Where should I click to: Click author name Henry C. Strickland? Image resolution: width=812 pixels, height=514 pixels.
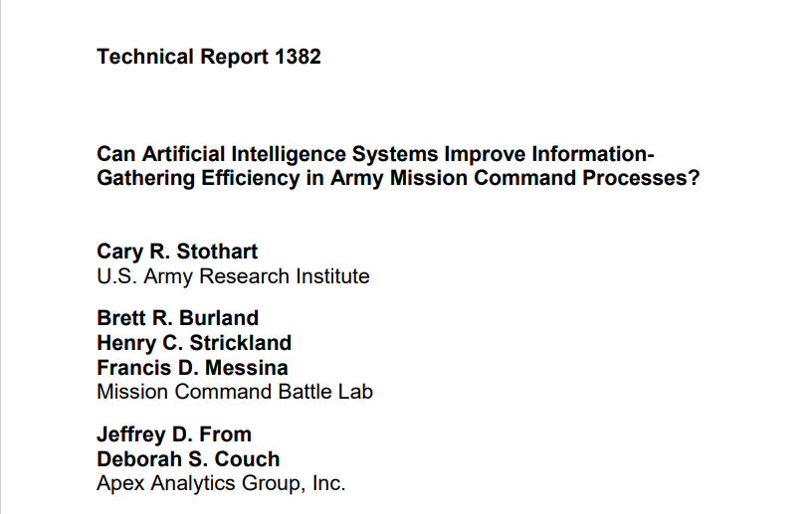(194, 343)
